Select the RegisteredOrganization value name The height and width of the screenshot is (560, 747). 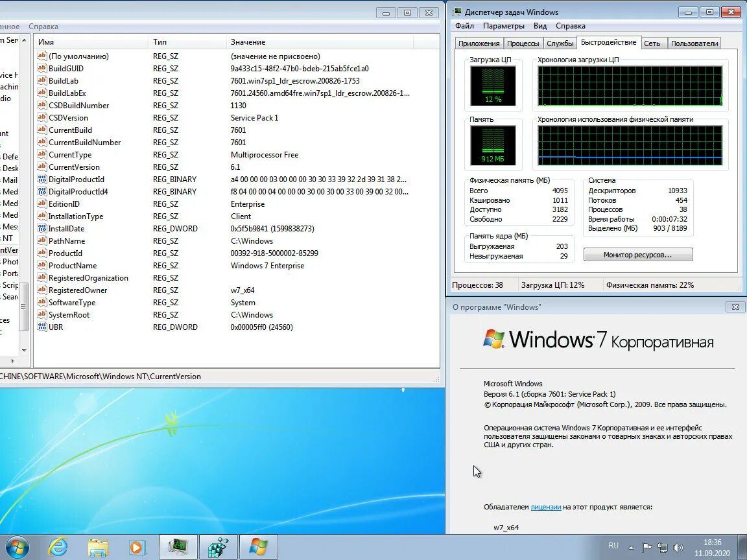tap(88, 278)
